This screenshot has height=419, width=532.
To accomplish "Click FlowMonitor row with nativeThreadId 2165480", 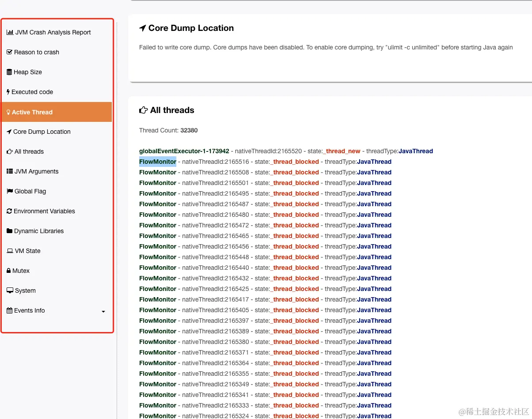I will pos(265,215).
